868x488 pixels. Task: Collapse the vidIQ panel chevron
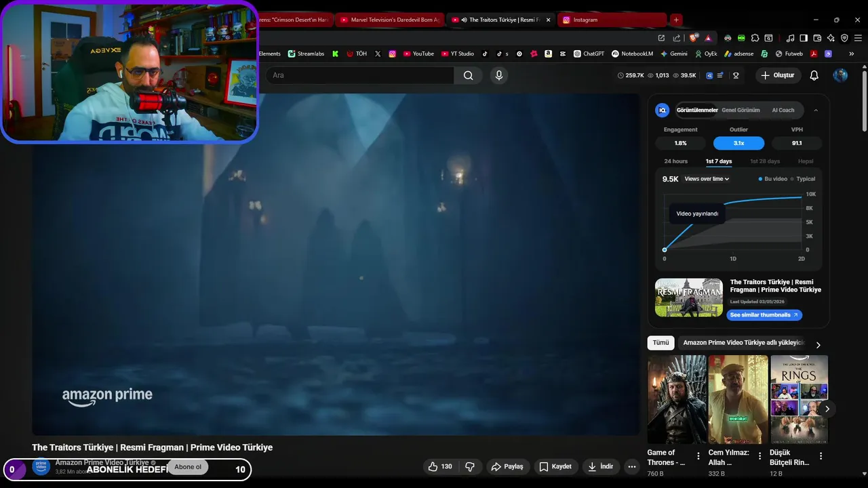[816, 110]
